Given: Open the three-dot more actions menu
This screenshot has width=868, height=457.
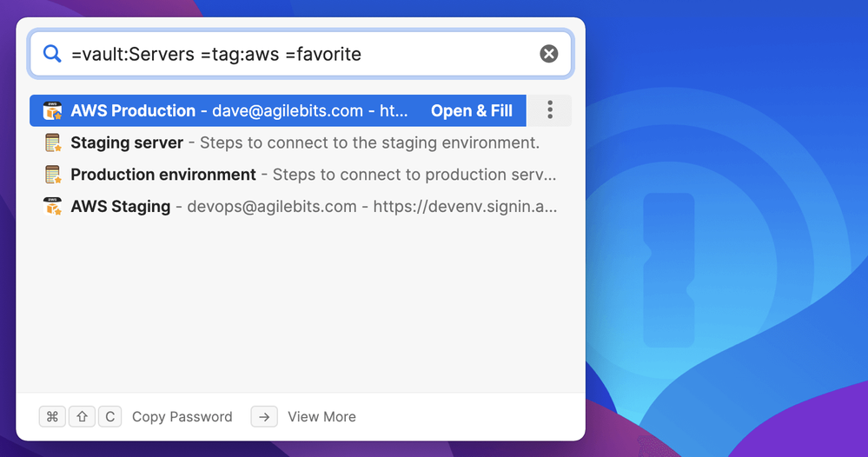Looking at the screenshot, I should pyautogui.click(x=550, y=110).
